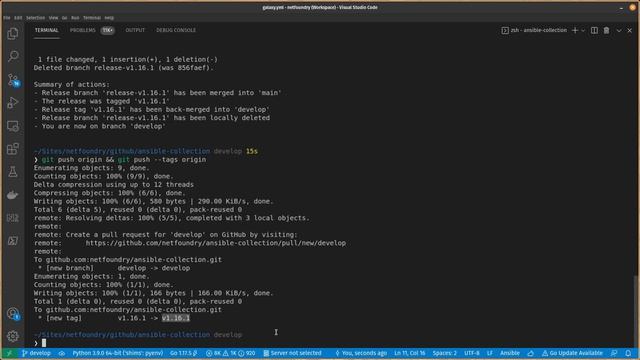Image resolution: width=640 pixels, height=360 pixels.
Task: Click the 'git push origin' command line
Action: tap(120, 160)
